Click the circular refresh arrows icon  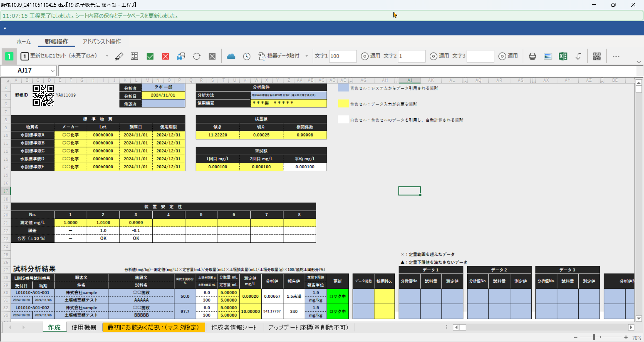coord(197,56)
